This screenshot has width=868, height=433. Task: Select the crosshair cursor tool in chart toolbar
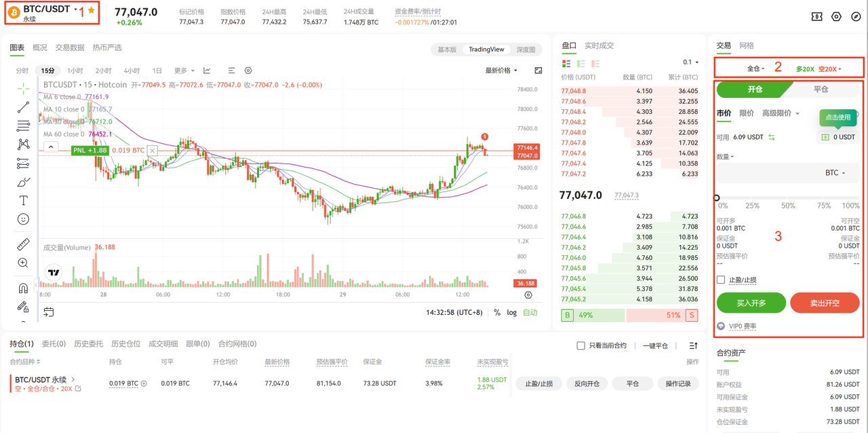[23, 88]
